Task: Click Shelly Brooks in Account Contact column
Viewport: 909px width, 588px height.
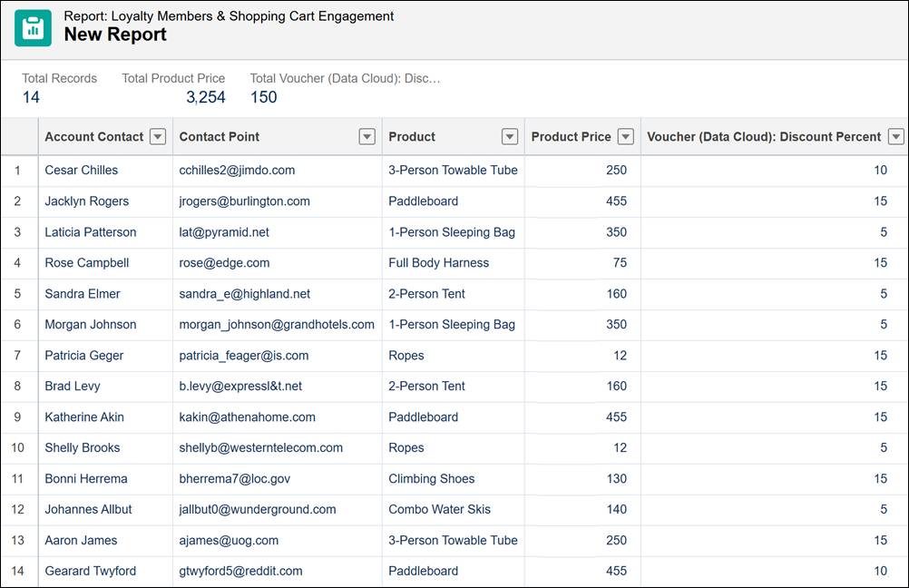Action: (83, 447)
